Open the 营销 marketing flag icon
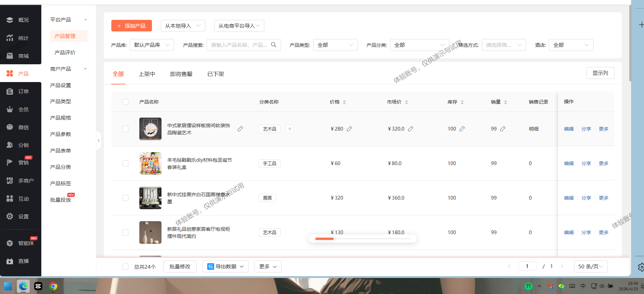644x294 pixels. point(10,162)
